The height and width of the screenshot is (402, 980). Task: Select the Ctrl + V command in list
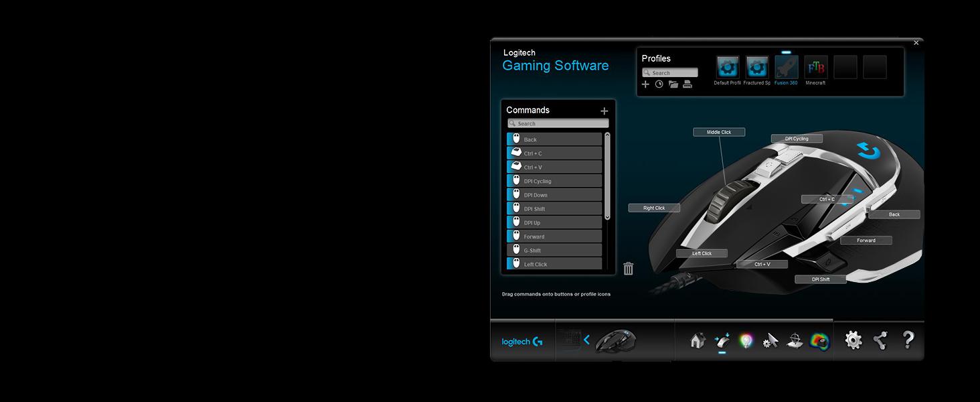pyautogui.click(x=554, y=167)
